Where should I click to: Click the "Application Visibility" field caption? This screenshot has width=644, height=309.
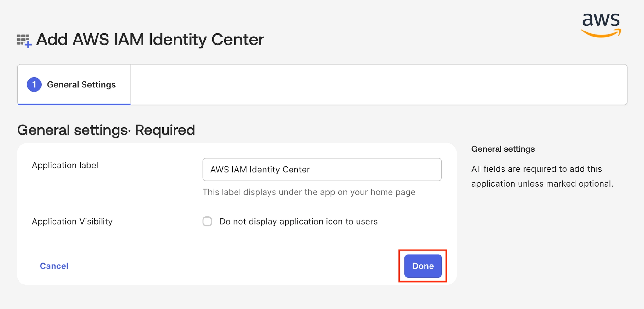pyautogui.click(x=72, y=222)
